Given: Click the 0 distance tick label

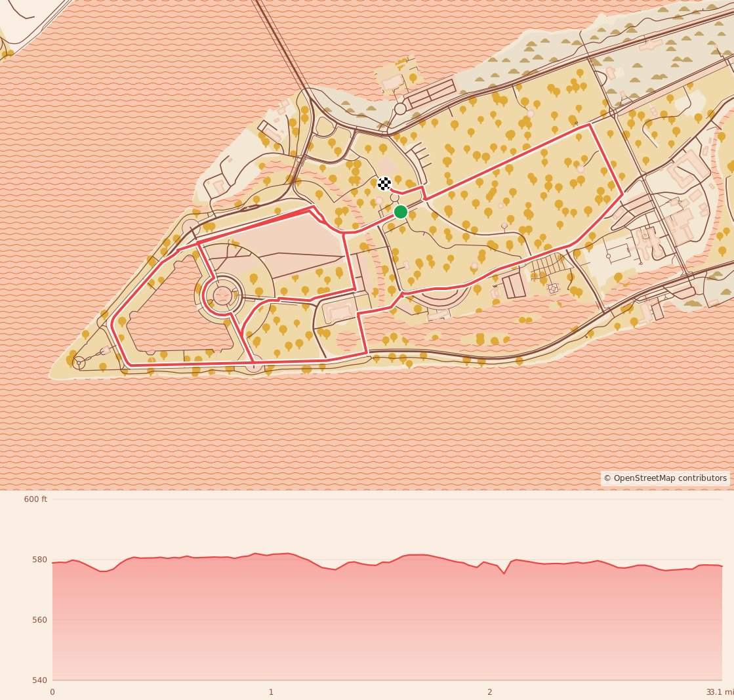Looking at the screenshot, I should [x=52, y=692].
